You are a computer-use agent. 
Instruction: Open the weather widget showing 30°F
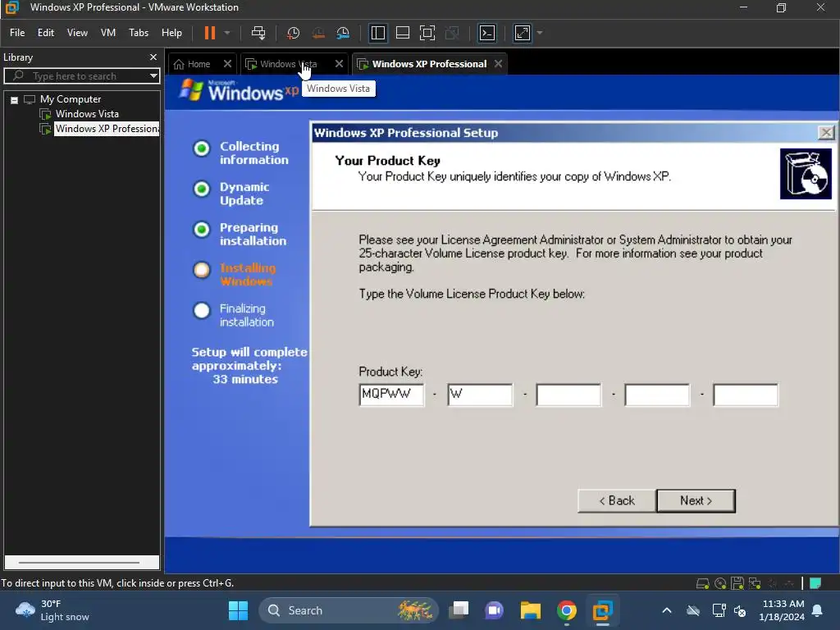click(x=52, y=610)
